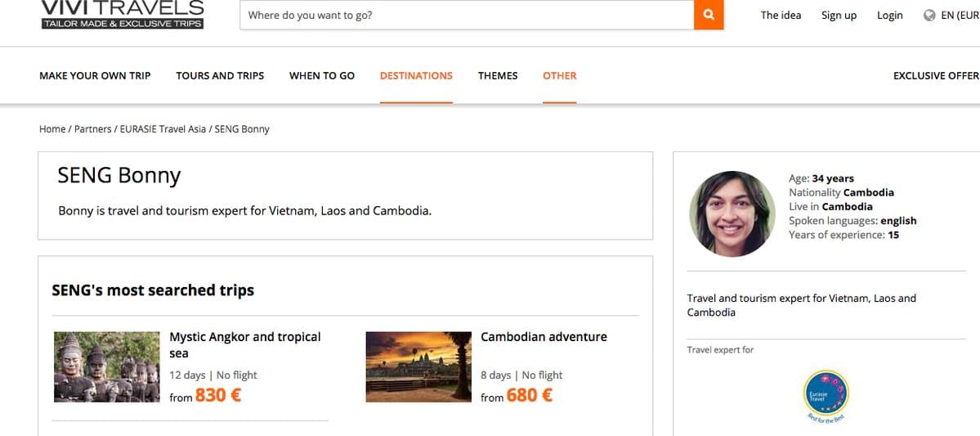
Task: Click the Exclusive Offer link
Action: coord(936,75)
